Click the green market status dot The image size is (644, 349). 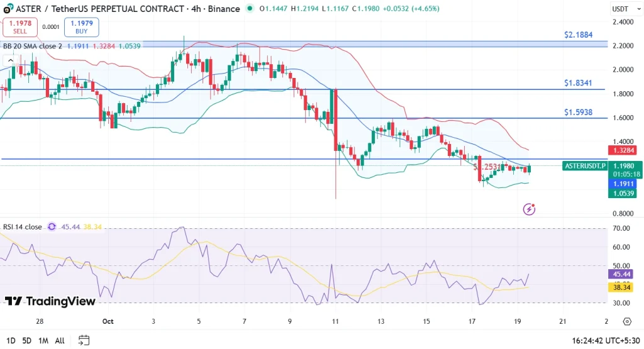pyautogui.click(x=250, y=9)
